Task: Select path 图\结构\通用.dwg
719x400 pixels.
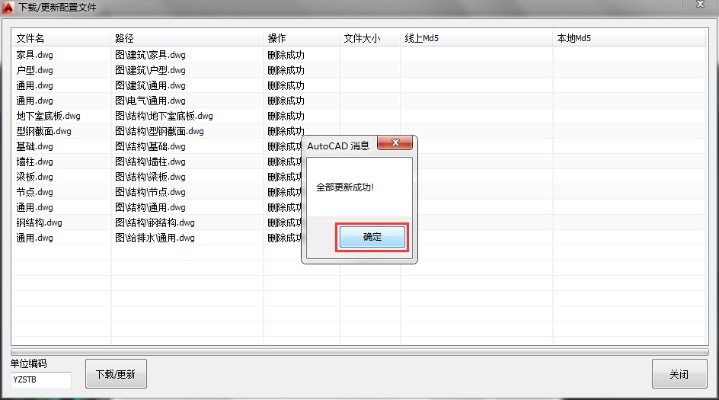Action: point(150,207)
